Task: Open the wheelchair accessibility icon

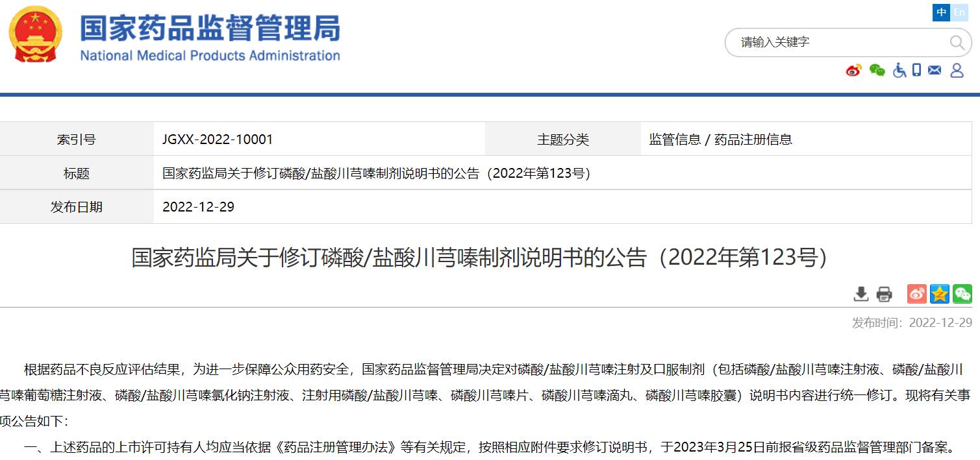Action: (899, 70)
